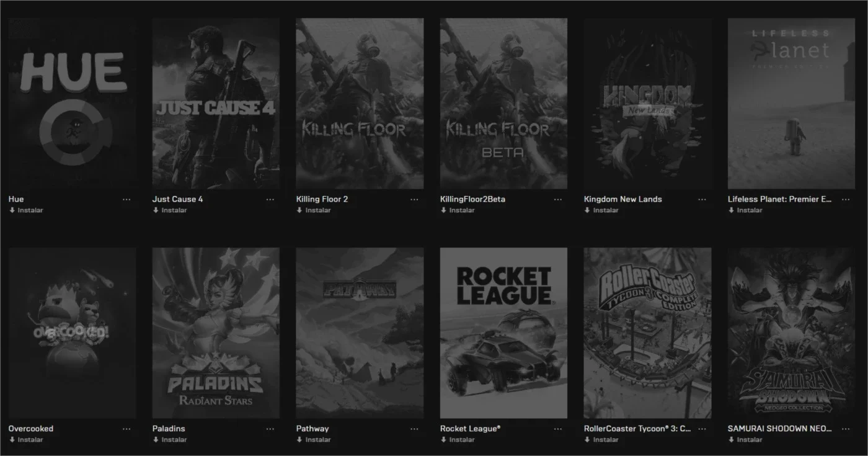Install Overcooked via Instalar link

[x=26, y=440]
